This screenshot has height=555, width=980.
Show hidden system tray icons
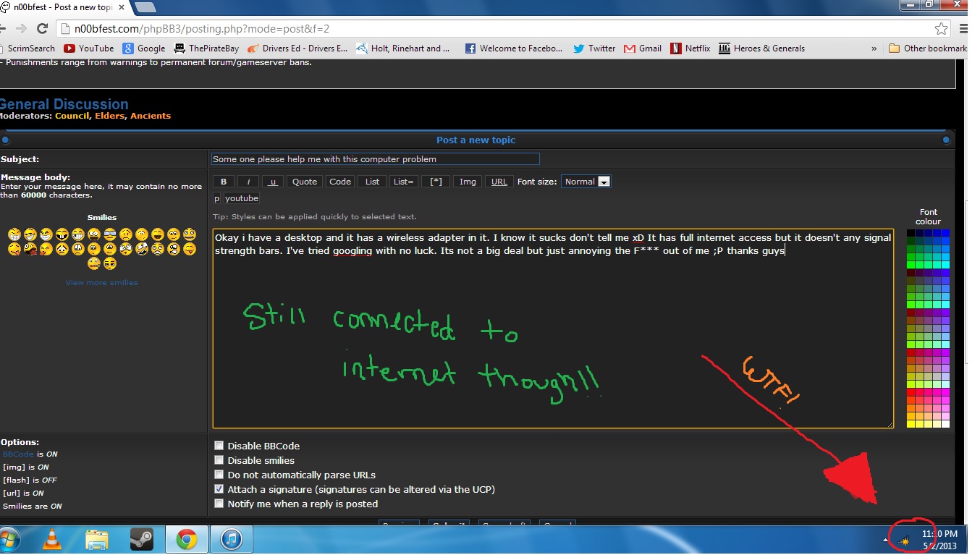(x=886, y=541)
